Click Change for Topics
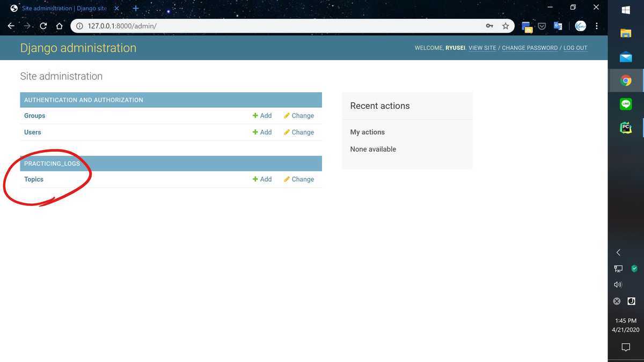 point(299,179)
